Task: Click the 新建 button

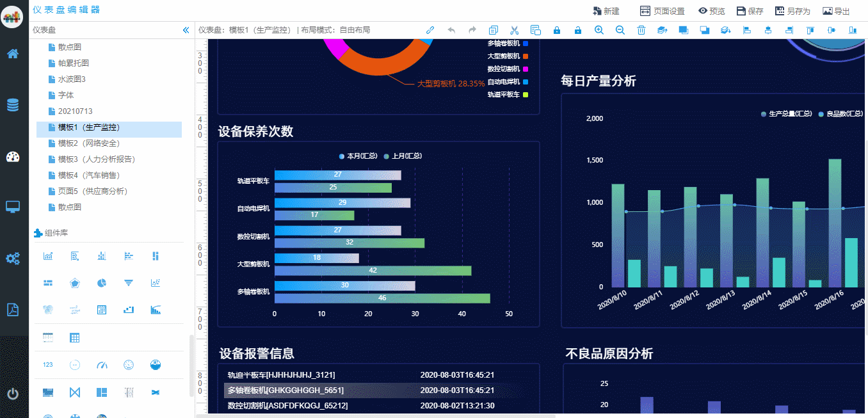Action: tap(606, 11)
